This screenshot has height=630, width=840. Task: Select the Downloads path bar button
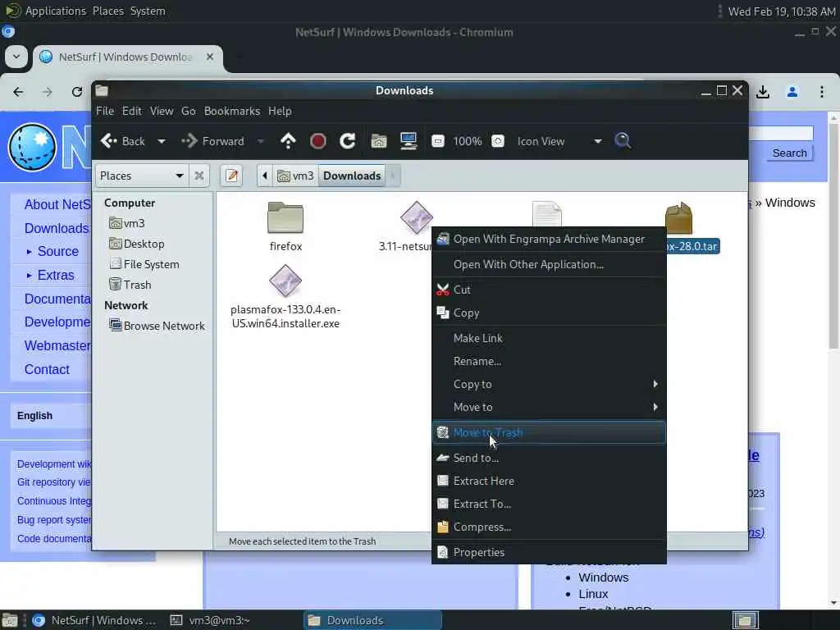point(352,176)
